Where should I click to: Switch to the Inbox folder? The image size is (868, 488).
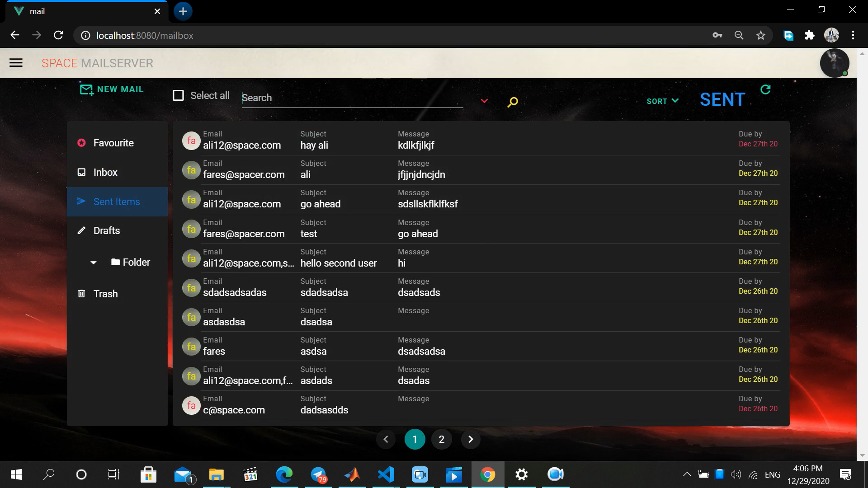point(105,172)
